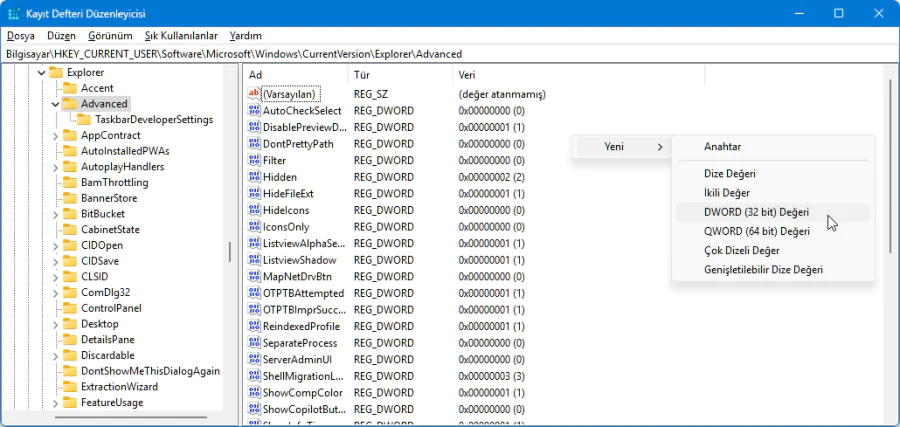Choose DWORD (32 bit) Değeri from submenu
Screen dimensions: 900x427
click(x=756, y=212)
